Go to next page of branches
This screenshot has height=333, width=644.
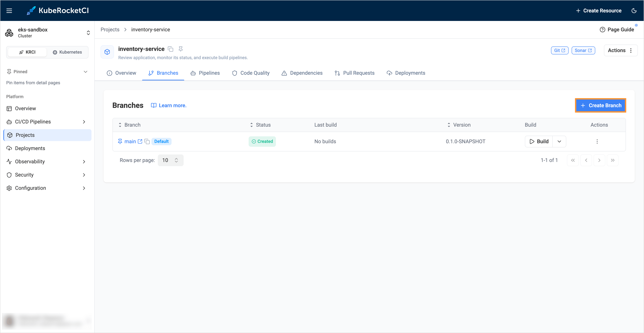[599, 160]
